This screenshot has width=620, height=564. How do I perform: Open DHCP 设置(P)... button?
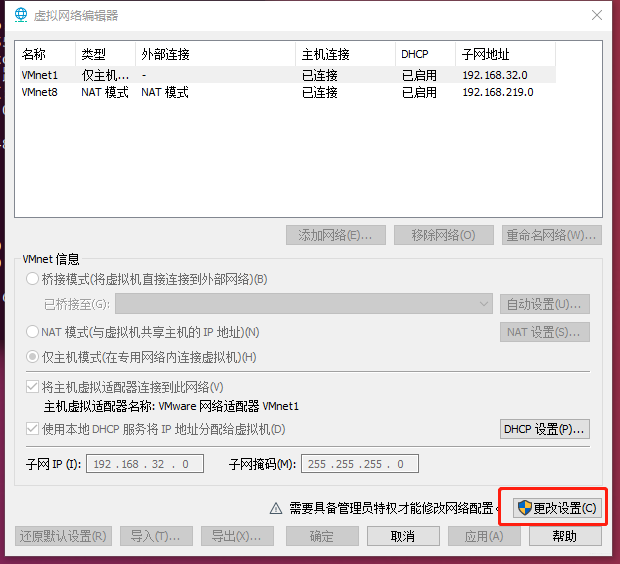(x=544, y=429)
